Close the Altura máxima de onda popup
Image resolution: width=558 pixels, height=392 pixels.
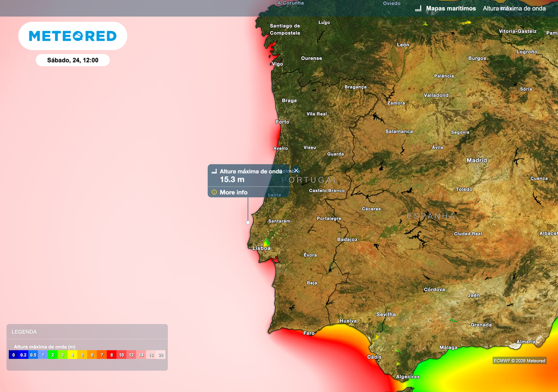[x=296, y=170]
